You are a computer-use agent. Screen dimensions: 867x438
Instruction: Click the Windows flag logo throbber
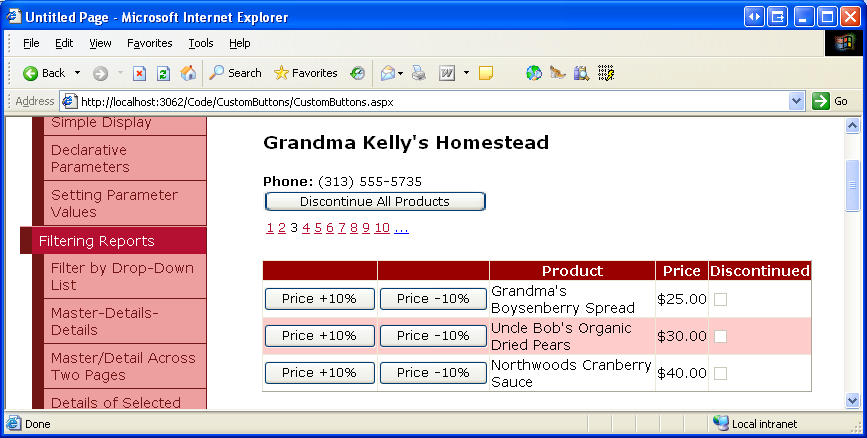844,43
